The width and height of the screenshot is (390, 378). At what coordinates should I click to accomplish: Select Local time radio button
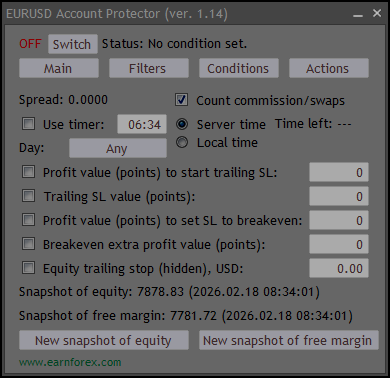pos(182,143)
